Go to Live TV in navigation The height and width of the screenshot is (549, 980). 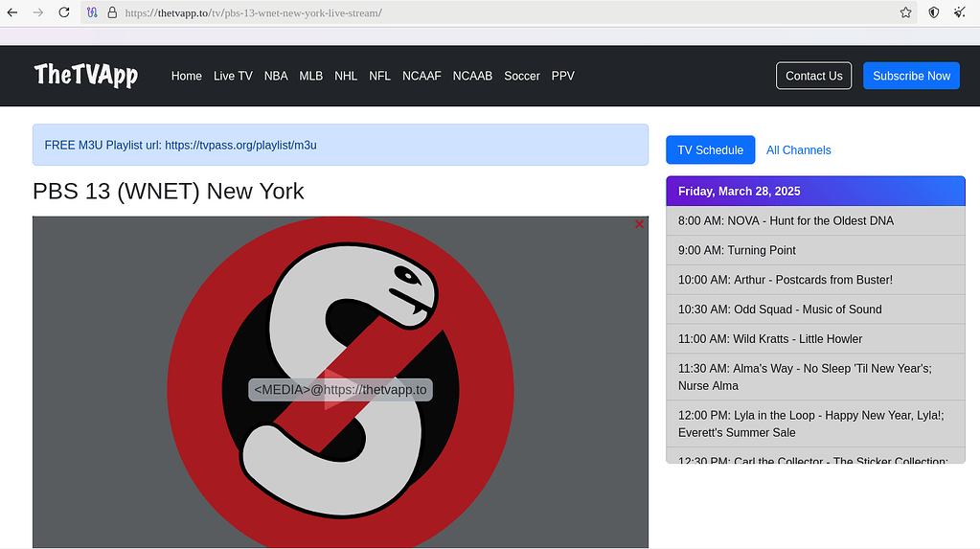pyautogui.click(x=233, y=76)
